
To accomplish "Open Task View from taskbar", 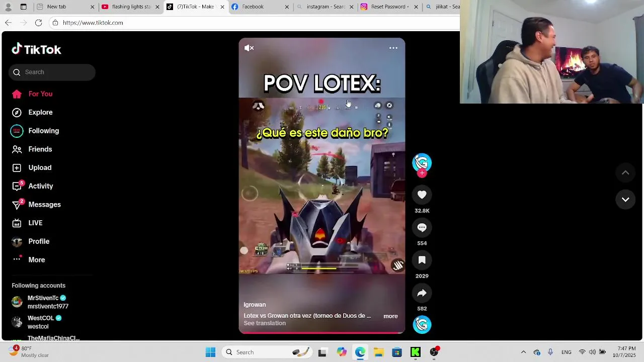I will point(322,352).
